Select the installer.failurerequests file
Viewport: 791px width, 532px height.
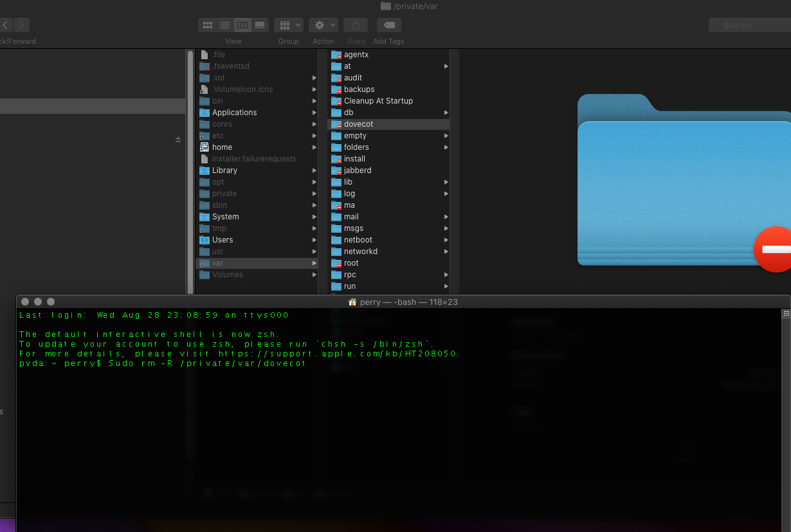point(257,159)
